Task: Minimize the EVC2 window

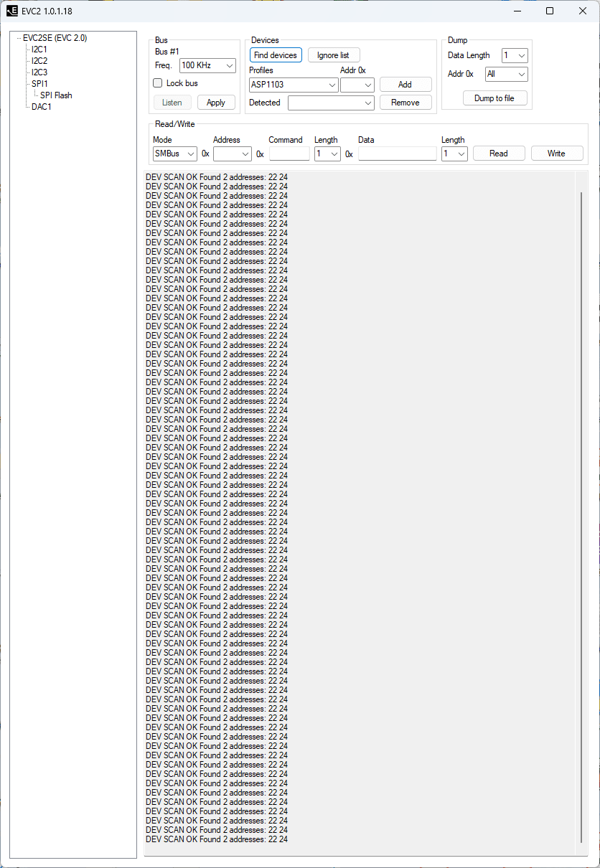Action: pos(517,11)
